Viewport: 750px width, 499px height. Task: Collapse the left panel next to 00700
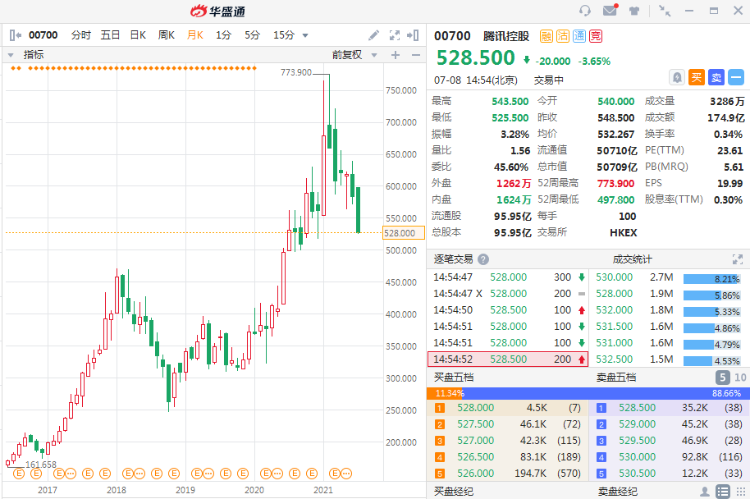point(15,35)
